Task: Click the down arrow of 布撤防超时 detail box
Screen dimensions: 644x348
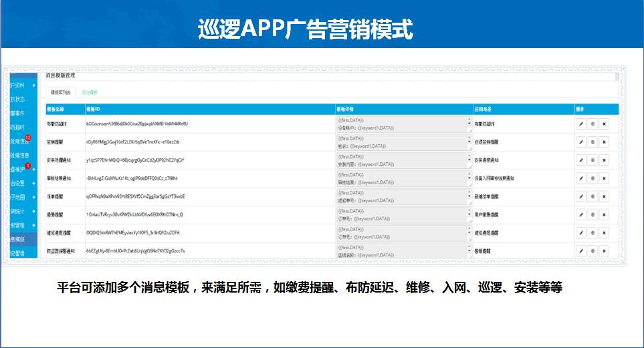Action: (x=469, y=126)
